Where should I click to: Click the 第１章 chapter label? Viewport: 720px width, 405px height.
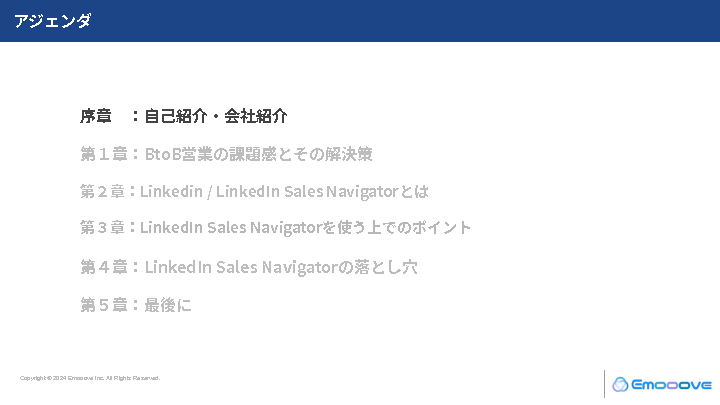(x=103, y=155)
